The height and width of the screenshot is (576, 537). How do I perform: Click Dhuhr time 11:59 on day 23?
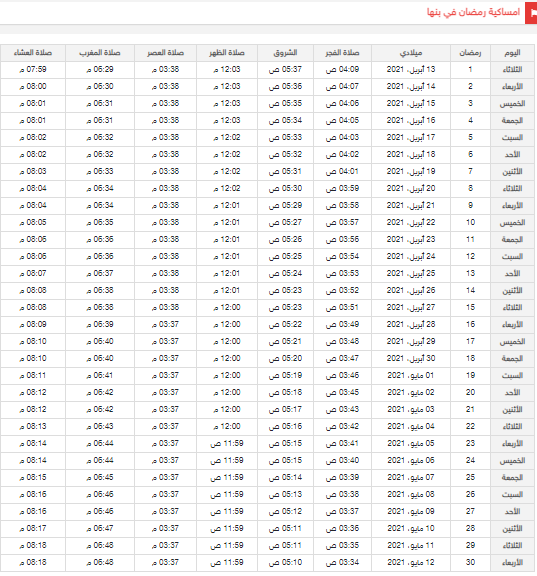[227, 443]
